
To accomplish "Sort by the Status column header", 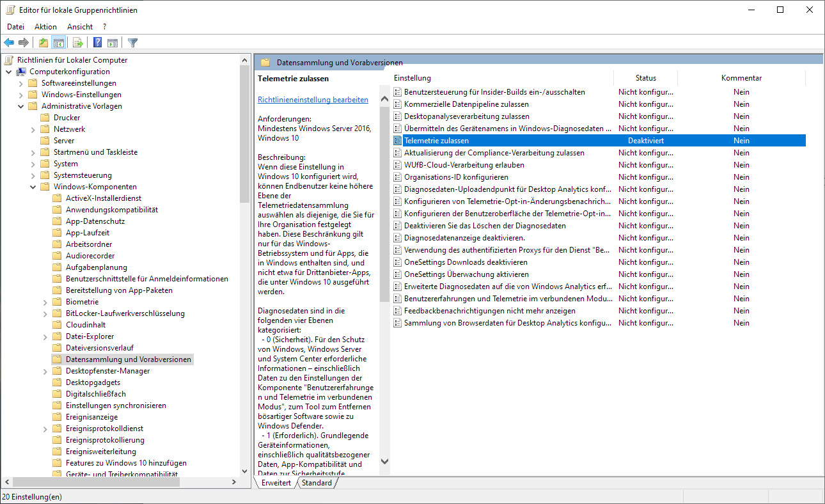I will pos(646,78).
